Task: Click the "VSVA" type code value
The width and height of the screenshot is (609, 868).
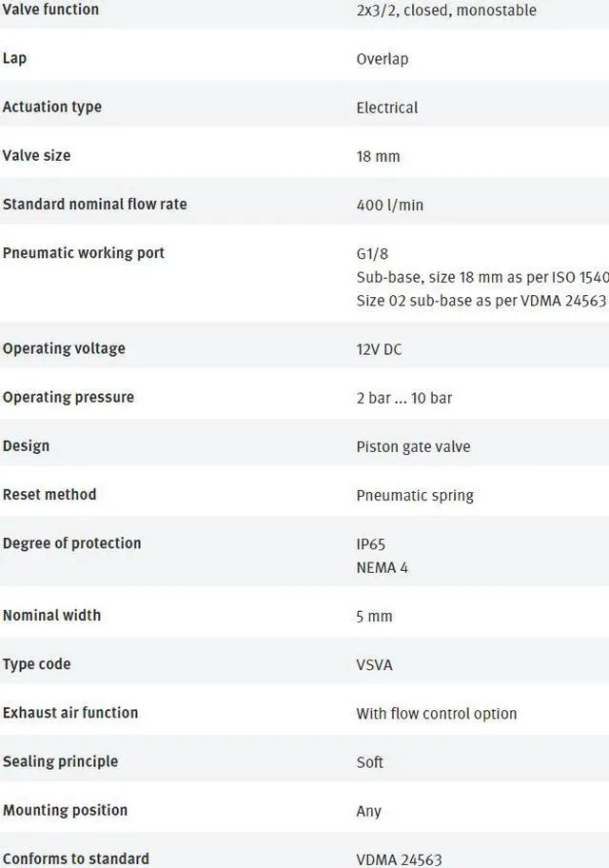Action: pos(374,665)
